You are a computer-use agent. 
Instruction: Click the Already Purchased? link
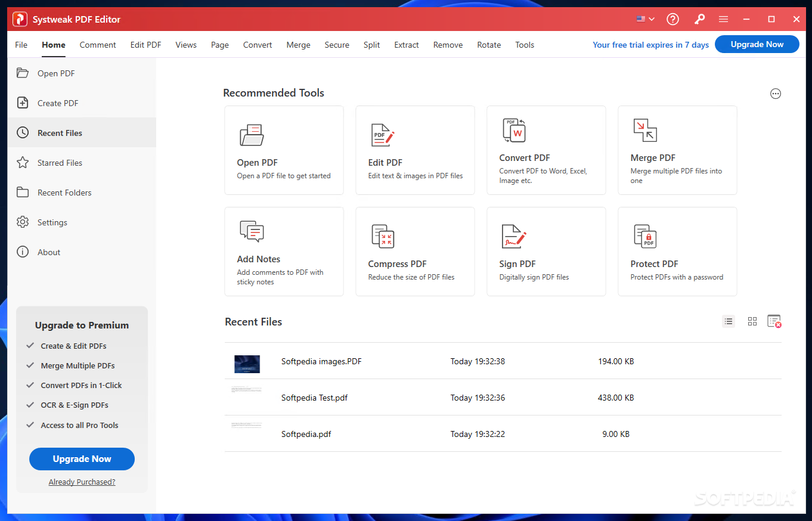coord(82,482)
